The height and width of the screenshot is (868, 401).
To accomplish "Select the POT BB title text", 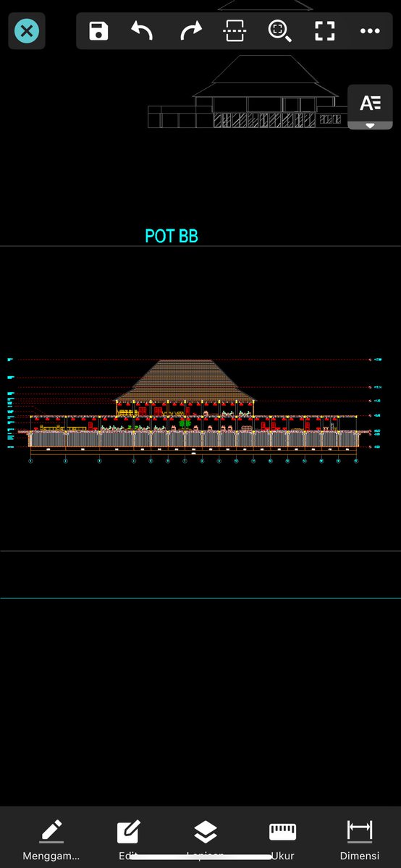I will (172, 236).
